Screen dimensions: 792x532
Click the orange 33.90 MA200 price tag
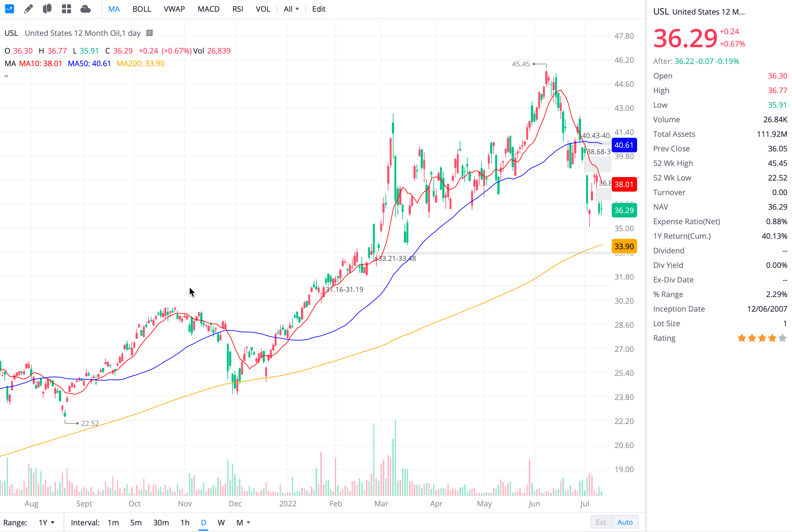pos(624,247)
